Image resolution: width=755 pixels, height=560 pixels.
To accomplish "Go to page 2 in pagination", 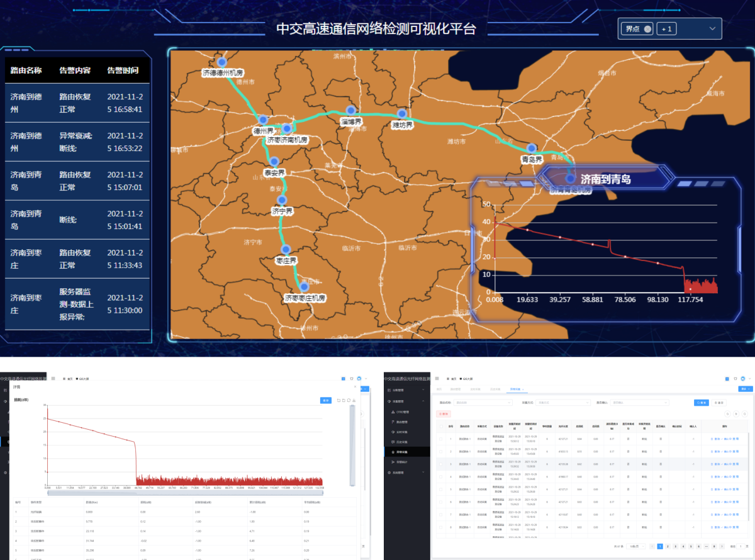I will 668,546.
